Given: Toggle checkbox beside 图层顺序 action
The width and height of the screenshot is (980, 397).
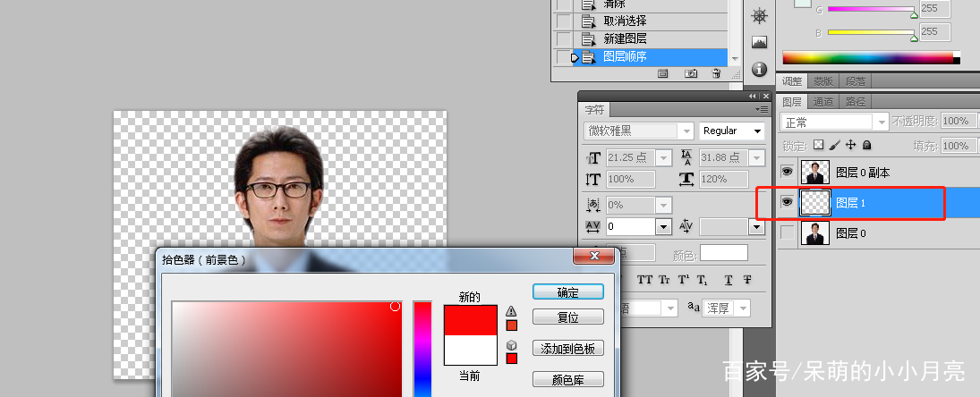Looking at the screenshot, I should [563, 57].
